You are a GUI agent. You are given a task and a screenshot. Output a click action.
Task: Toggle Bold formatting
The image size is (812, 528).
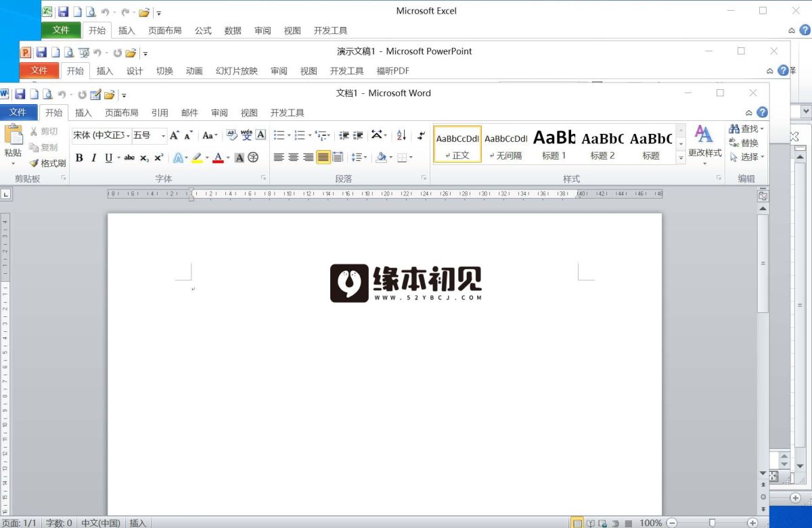pyautogui.click(x=79, y=158)
